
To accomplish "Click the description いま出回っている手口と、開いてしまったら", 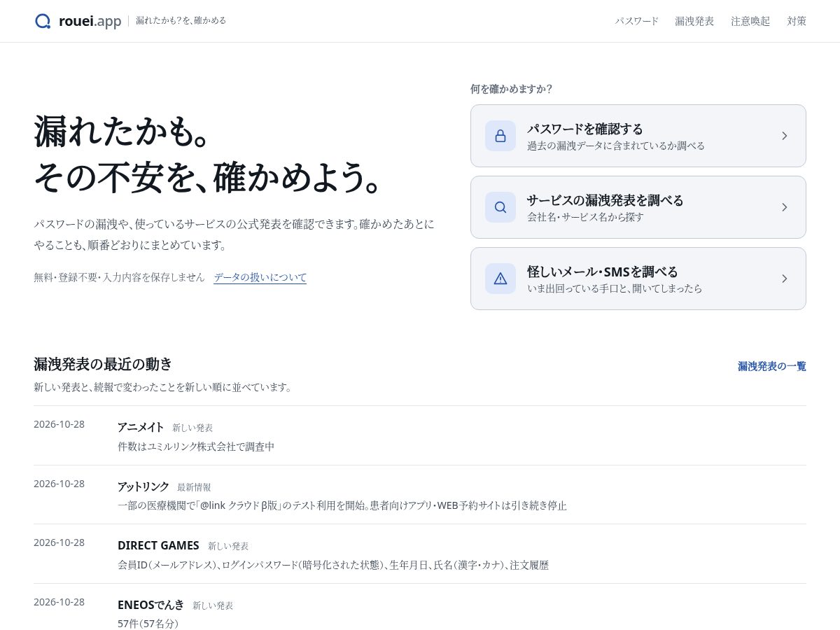I will 615,288.
